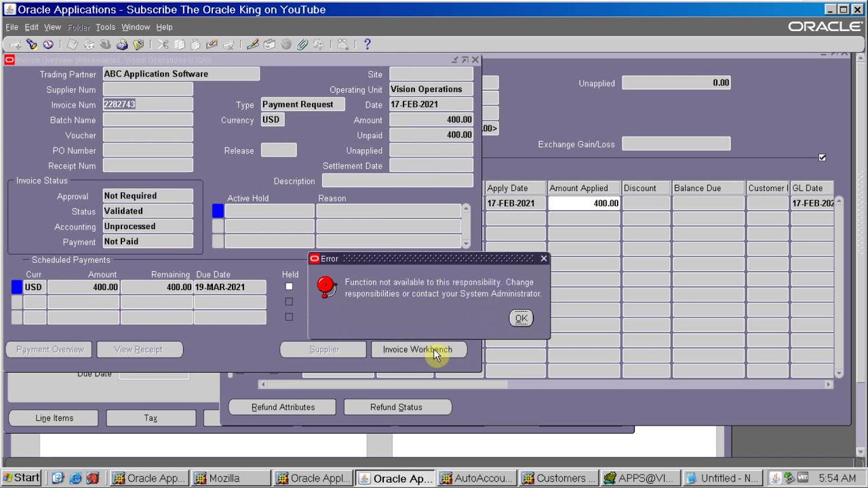Switch to the Mozilla taskbar window
This screenshot has width=868, height=488.
coord(231,478)
